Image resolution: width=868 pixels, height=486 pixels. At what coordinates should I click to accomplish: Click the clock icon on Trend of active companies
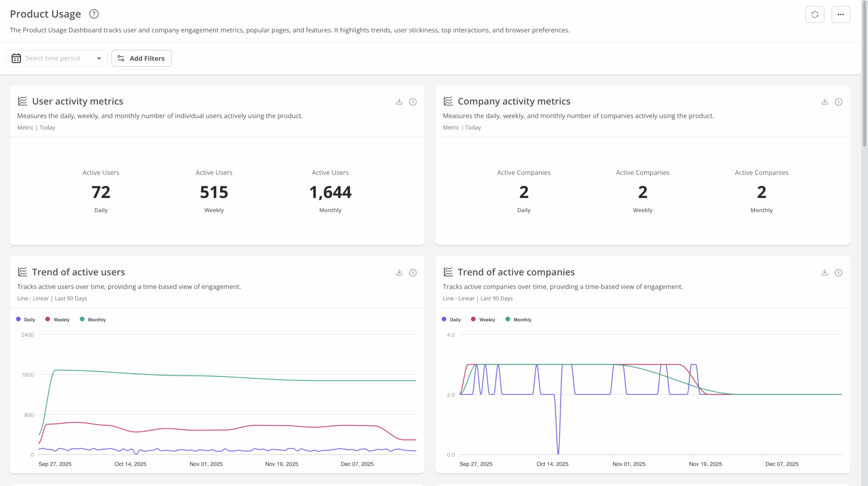point(839,272)
